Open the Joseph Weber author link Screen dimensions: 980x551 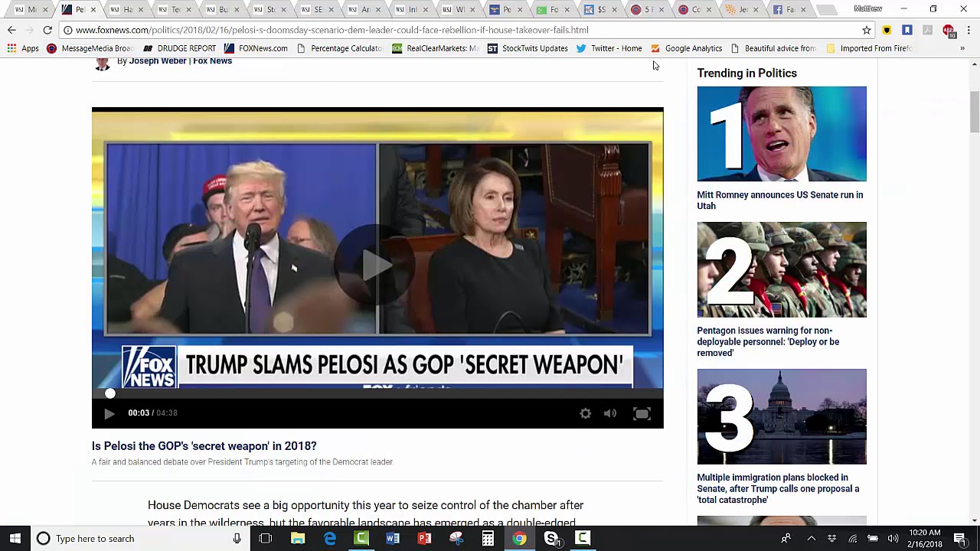(x=158, y=61)
